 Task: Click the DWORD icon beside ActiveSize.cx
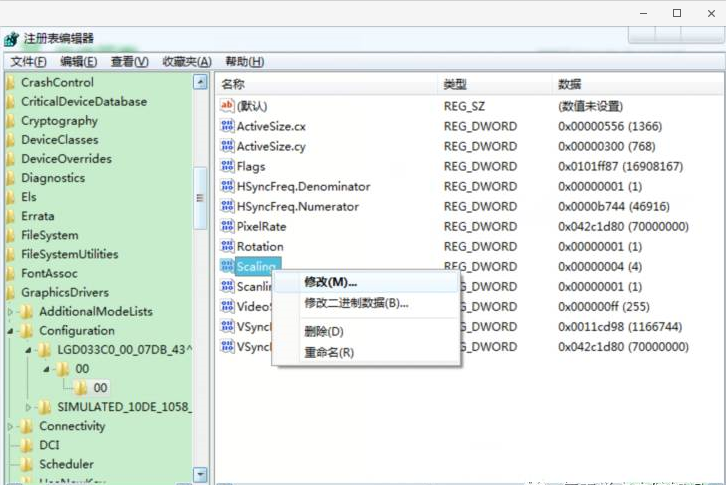click(x=226, y=126)
